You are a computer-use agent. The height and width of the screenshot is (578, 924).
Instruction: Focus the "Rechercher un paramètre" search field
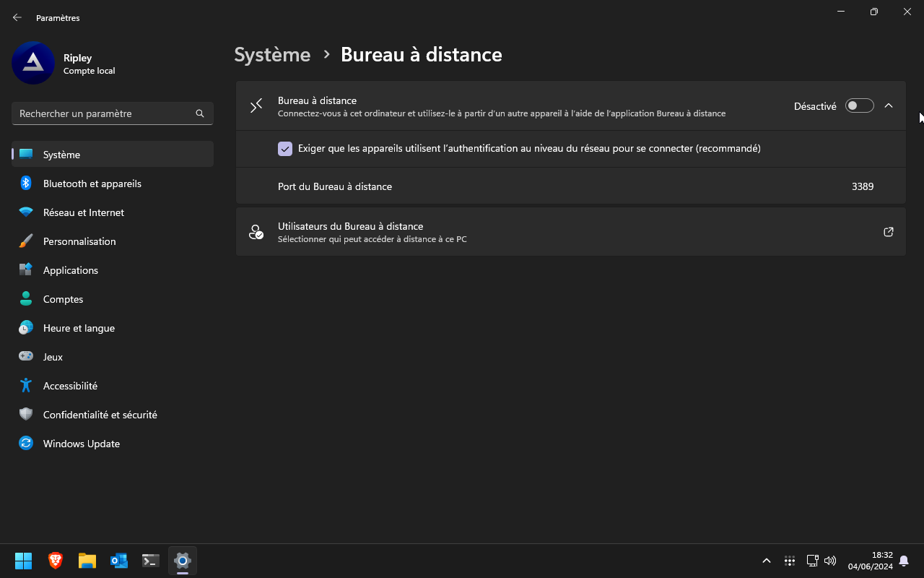pyautogui.click(x=113, y=113)
